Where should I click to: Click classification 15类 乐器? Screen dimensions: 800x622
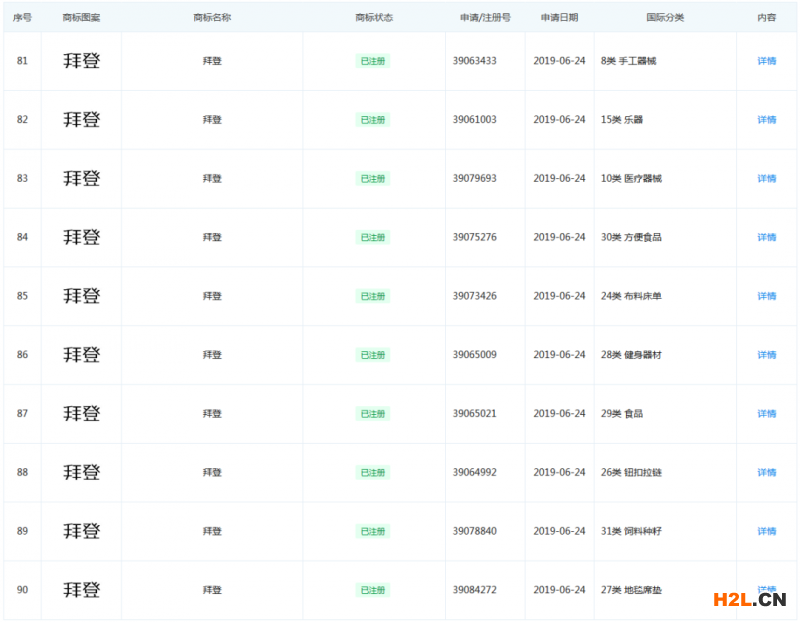click(622, 119)
